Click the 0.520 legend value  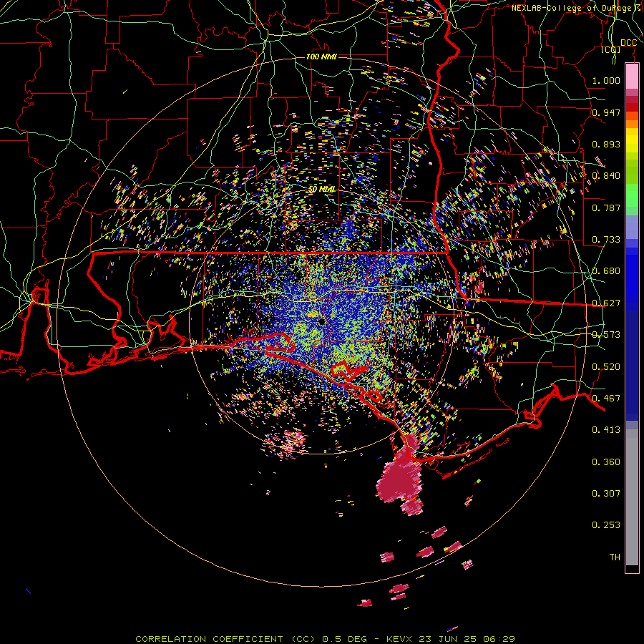606,367
